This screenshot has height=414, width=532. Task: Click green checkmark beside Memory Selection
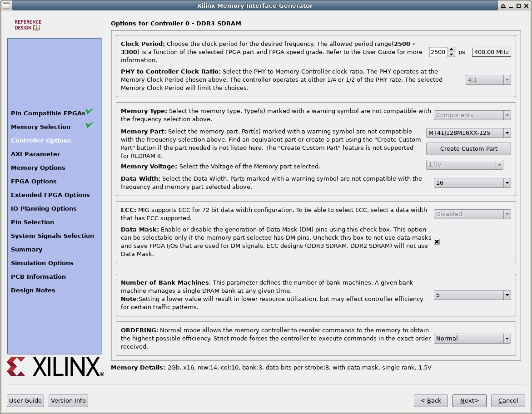pyautogui.click(x=89, y=125)
